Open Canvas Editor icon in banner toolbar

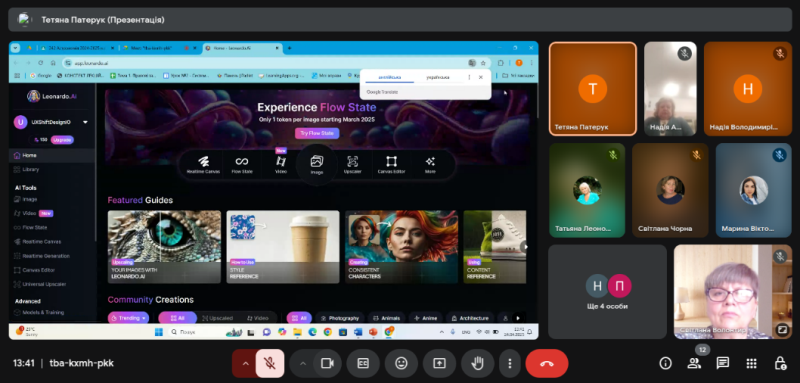tap(391, 165)
